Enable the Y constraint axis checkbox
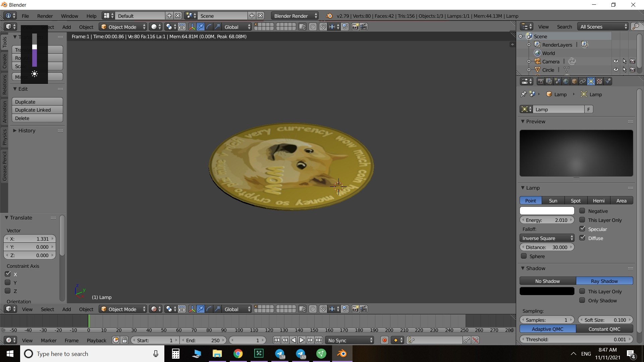The width and height of the screenshot is (644, 362). [x=8, y=283]
